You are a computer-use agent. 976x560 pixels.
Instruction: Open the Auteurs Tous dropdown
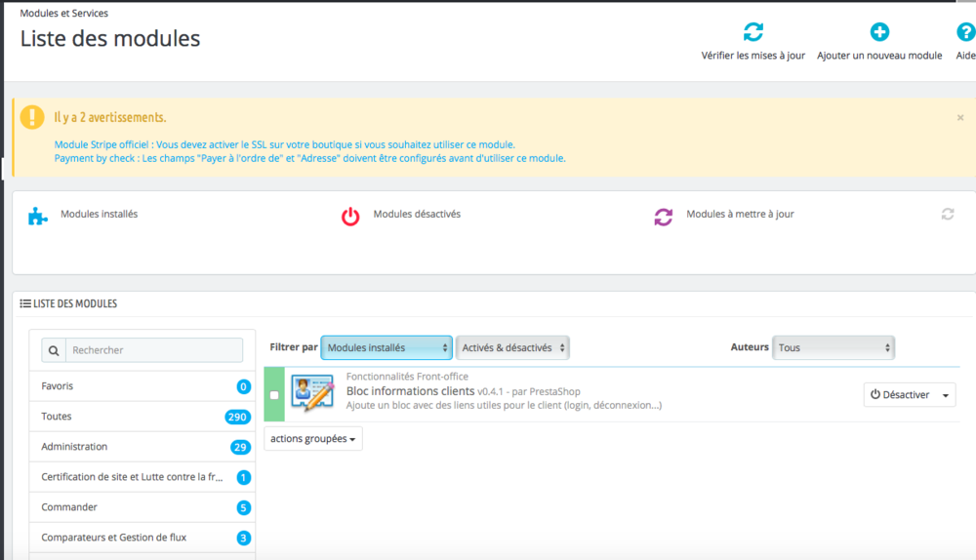[x=833, y=348]
